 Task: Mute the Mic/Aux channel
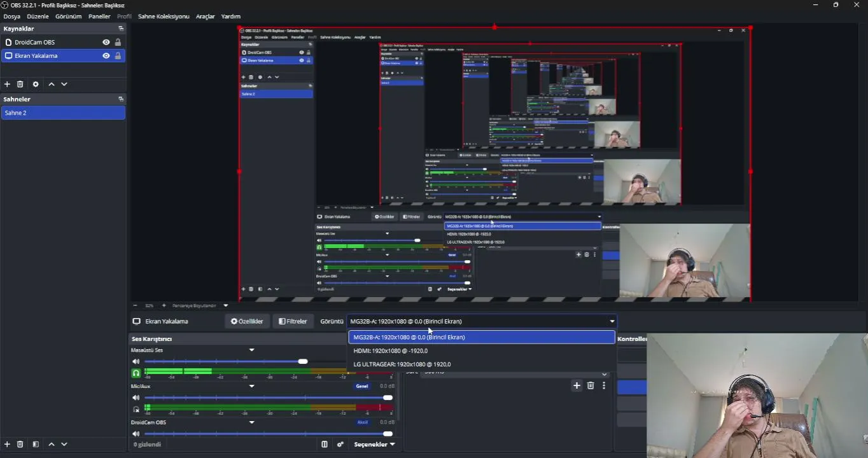[x=136, y=398]
